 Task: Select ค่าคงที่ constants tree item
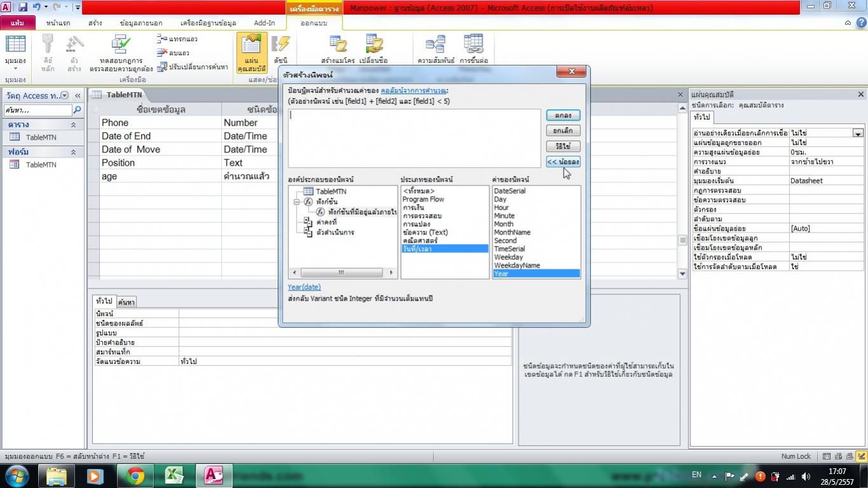(327, 222)
